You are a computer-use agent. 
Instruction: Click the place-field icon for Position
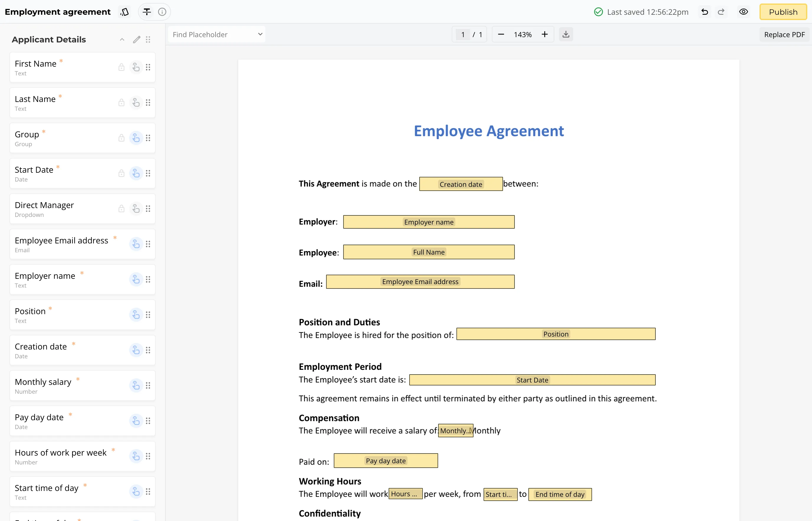pos(136,315)
